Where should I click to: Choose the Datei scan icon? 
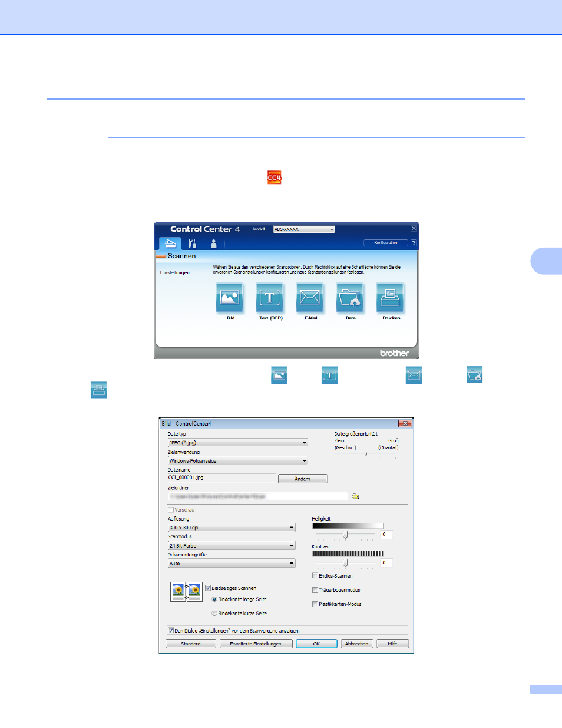[350, 298]
